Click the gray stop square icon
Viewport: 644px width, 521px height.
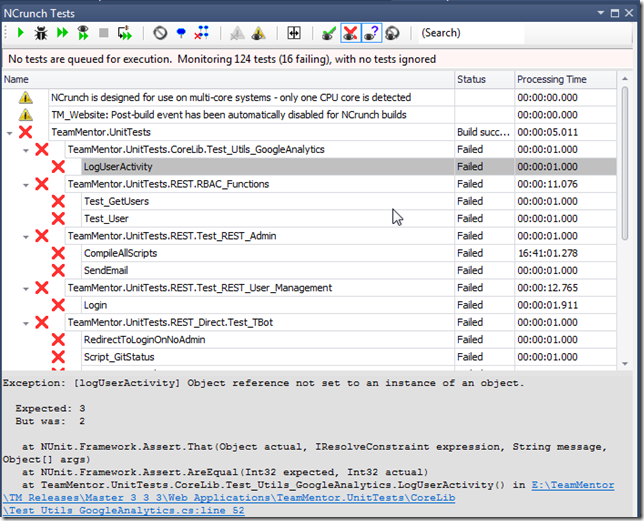pyautogui.click(x=104, y=33)
